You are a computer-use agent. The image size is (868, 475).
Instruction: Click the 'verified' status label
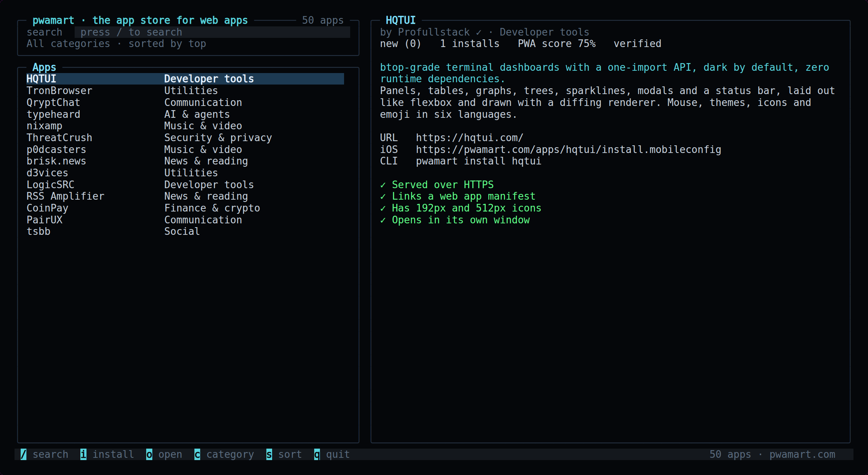637,44
